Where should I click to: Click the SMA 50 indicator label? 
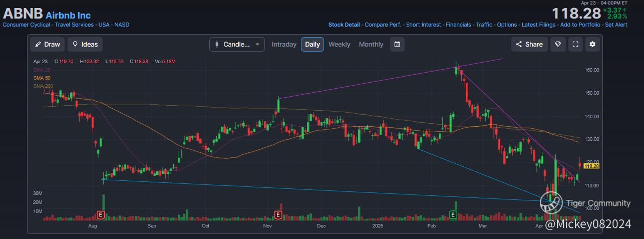click(42, 78)
